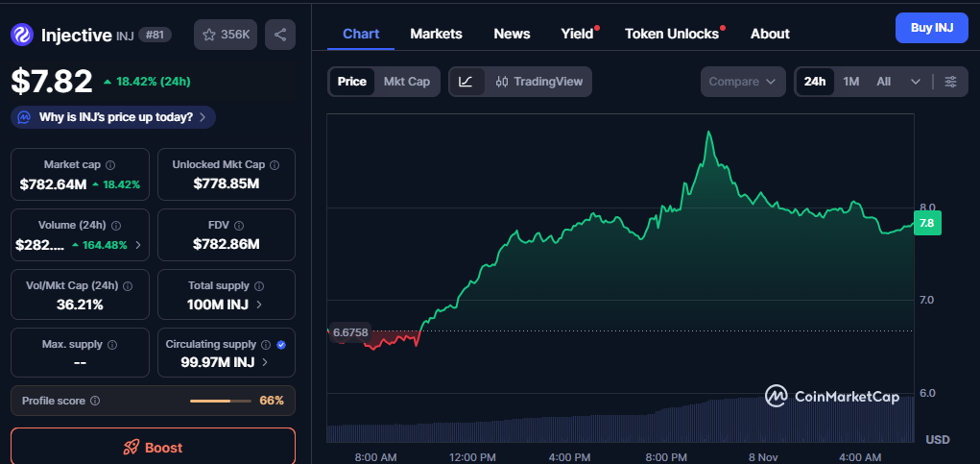980x464 pixels.
Task: Click the share icon next to watchlist
Action: coord(280,35)
